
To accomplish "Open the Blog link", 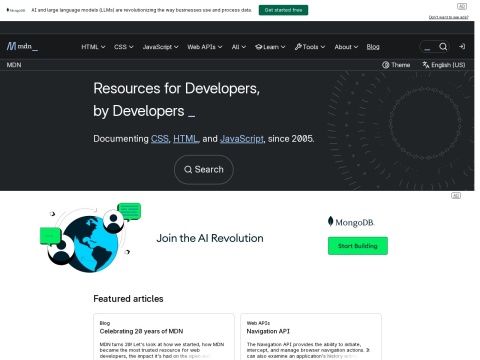I will coord(373,47).
